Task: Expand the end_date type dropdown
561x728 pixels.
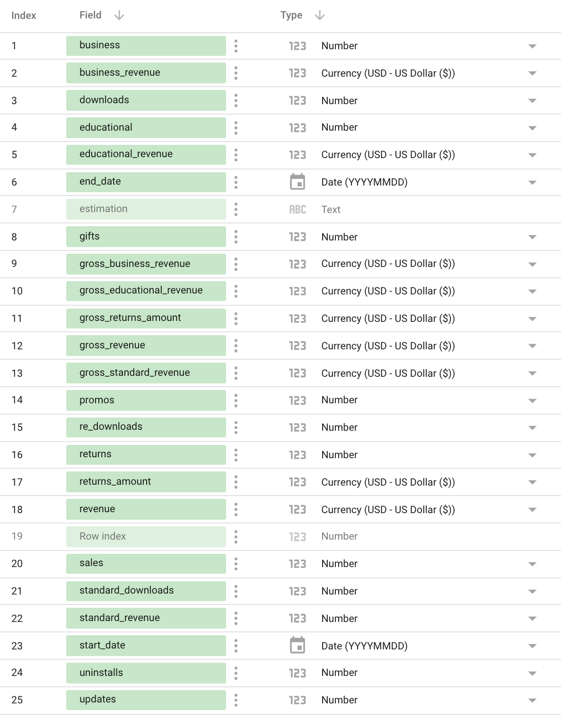Action: 532,182
